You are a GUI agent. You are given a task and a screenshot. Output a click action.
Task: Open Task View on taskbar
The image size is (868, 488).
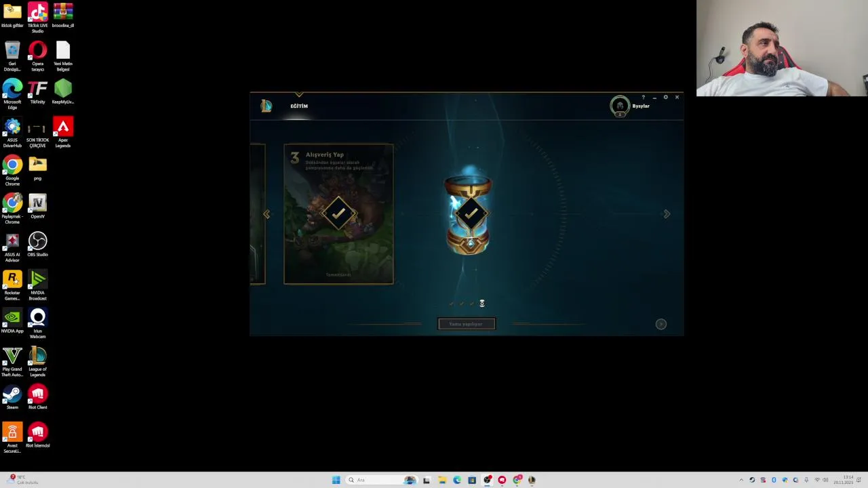click(x=427, y=480)
